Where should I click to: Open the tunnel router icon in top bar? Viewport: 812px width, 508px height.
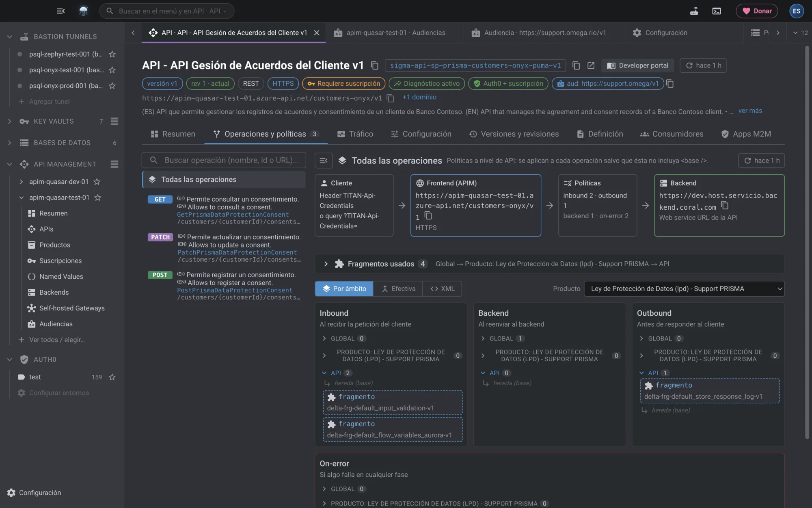(694, 11)
